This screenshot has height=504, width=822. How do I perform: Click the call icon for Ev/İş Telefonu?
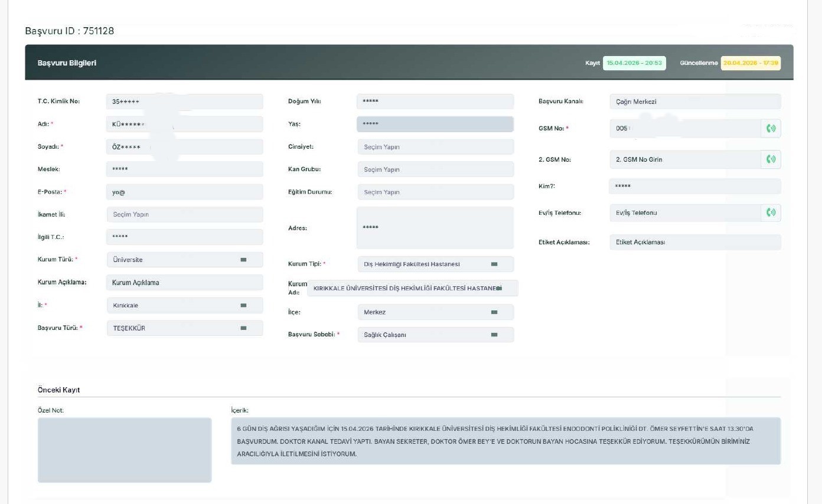pyautogui.click(x=771, y=212)
